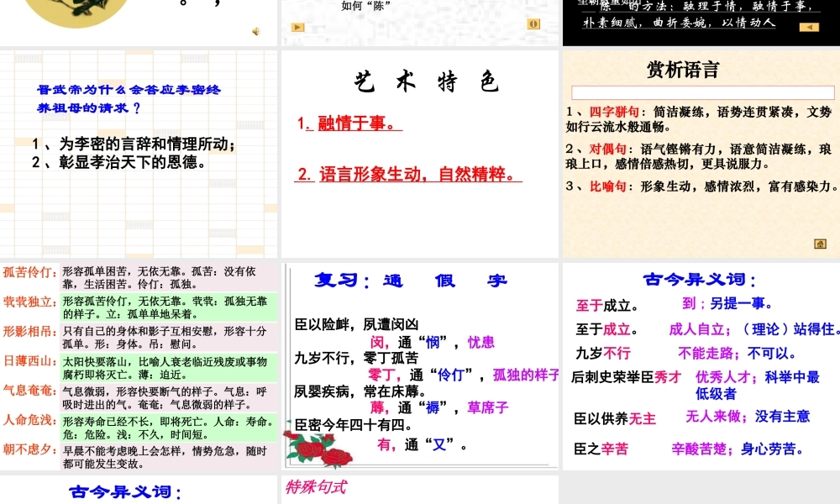Viewport: 840px width, 504px height.
Task: Select the slide titled 艺术特色
Action: (x=419, y=154)
